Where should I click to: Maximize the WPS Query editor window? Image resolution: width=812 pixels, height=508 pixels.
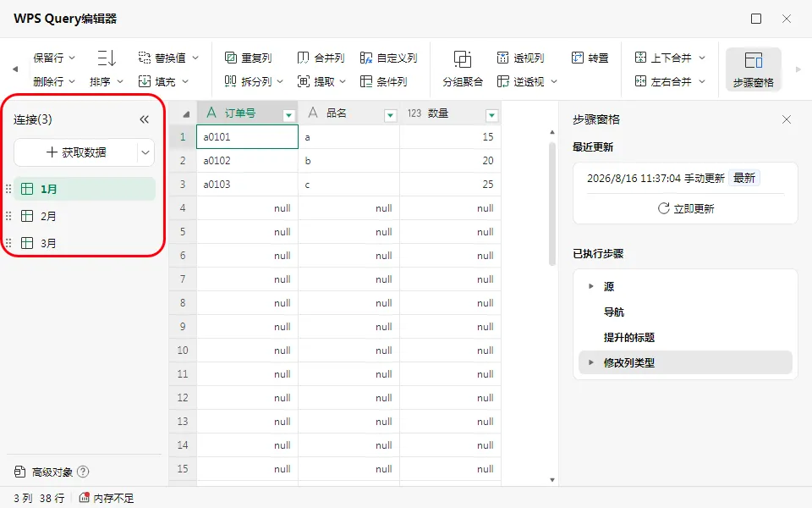tap(756, 19)
